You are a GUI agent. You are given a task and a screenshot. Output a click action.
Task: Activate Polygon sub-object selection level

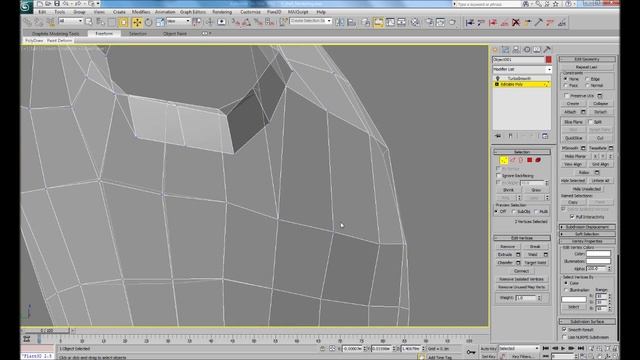pos(529,160)
